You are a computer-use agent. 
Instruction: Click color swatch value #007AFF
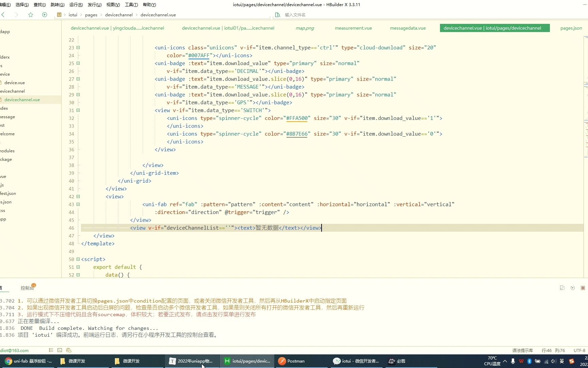pyautogui.click(x=199, y=56)
